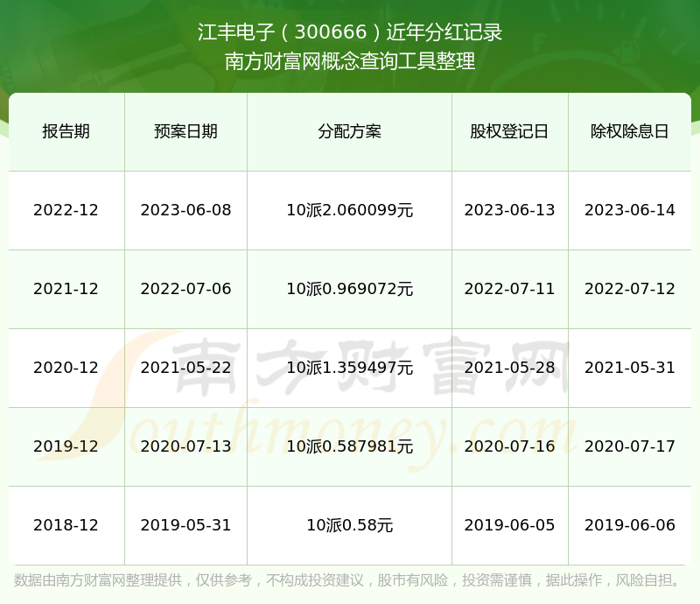Select the 2022-07-12 ex-dividend date cell
Screen dimensions: 700x604
click(629, 289)
